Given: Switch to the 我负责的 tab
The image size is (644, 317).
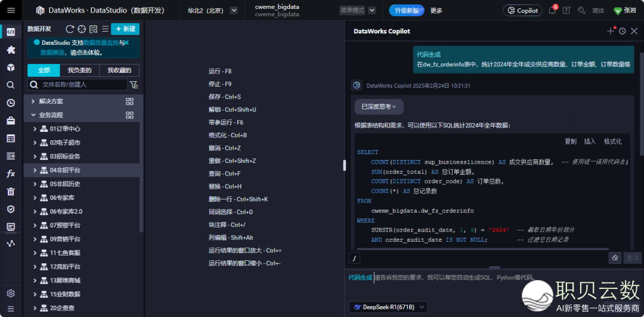Looking at the screenshot, I should click(80, 70).
